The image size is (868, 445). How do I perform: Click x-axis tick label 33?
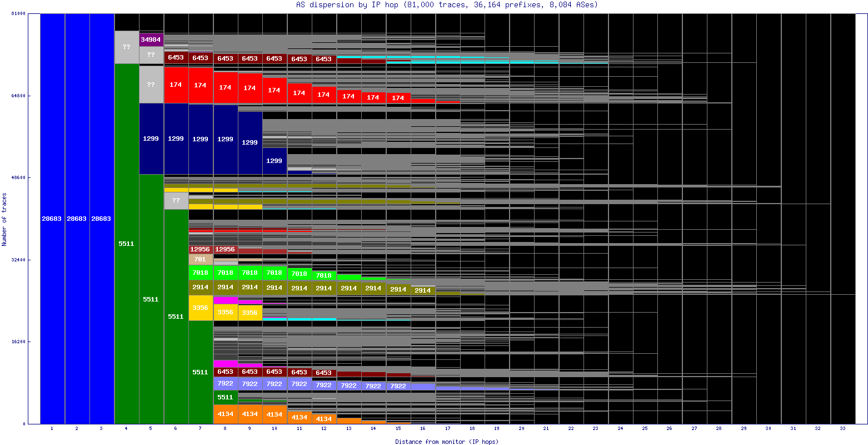(x=842, y=429)
